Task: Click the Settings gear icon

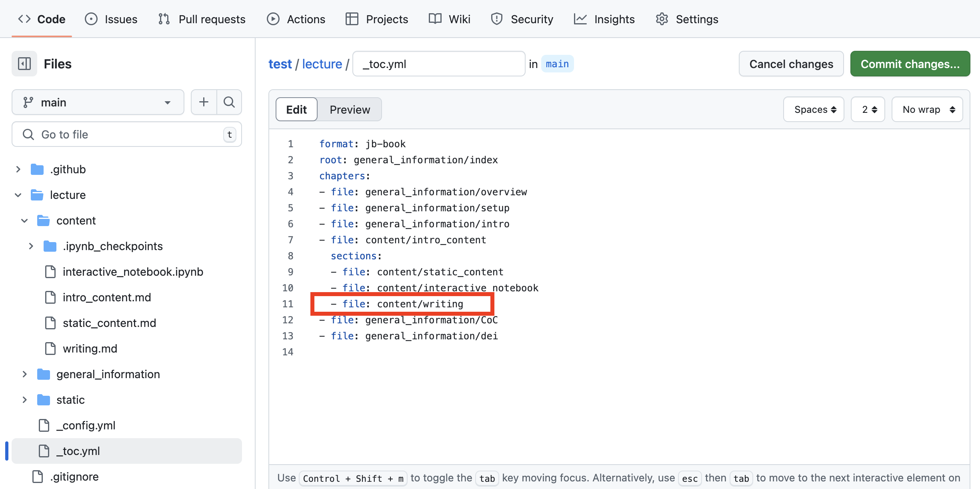Action: pyautogui.click(x=662, y=19)
